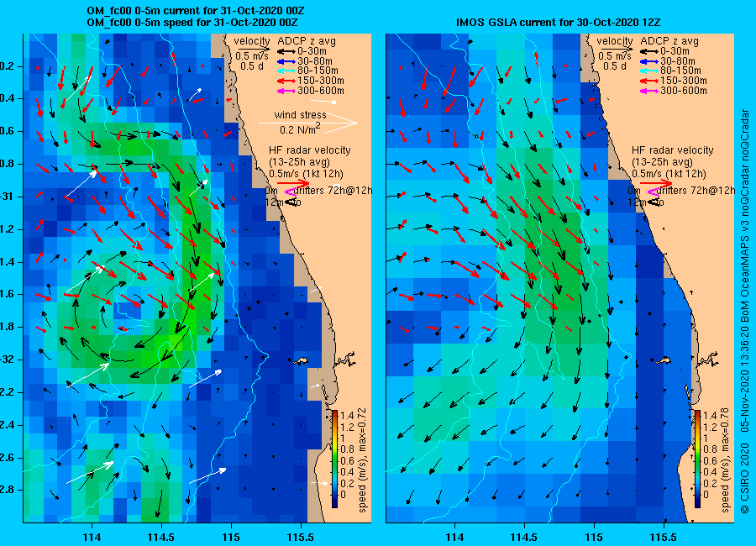Click 'HF radar velocity' text in right panel
The width and height of the screenshot is (756, 546).
click(x=673, y=150)
